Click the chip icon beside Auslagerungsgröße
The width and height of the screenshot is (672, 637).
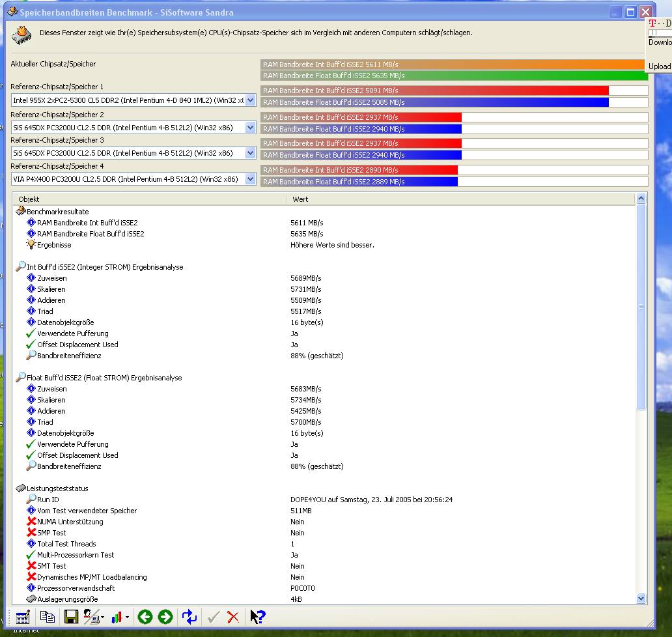31,599
